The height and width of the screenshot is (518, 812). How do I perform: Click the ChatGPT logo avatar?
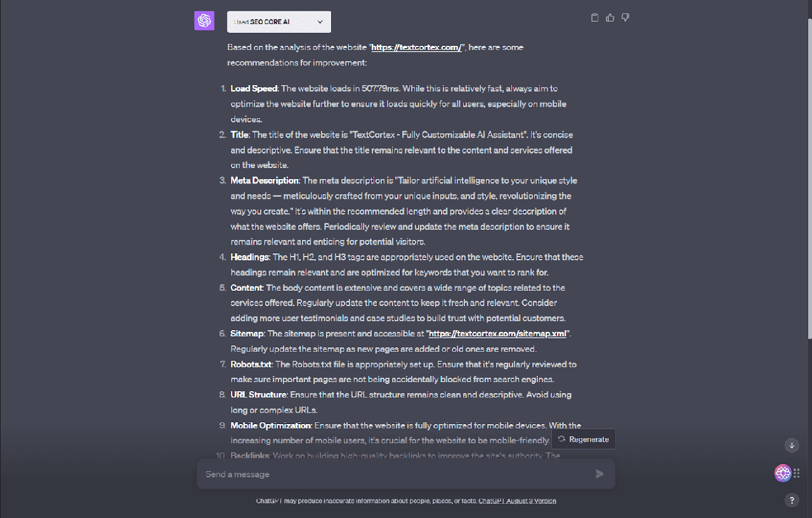pyautogui.click(x=204, y=21)
